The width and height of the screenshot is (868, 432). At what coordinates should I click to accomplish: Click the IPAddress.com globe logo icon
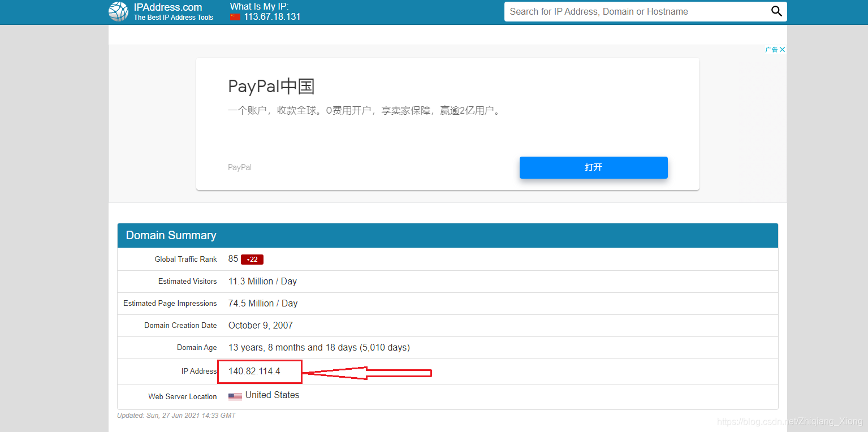click(x=118, y=11)
